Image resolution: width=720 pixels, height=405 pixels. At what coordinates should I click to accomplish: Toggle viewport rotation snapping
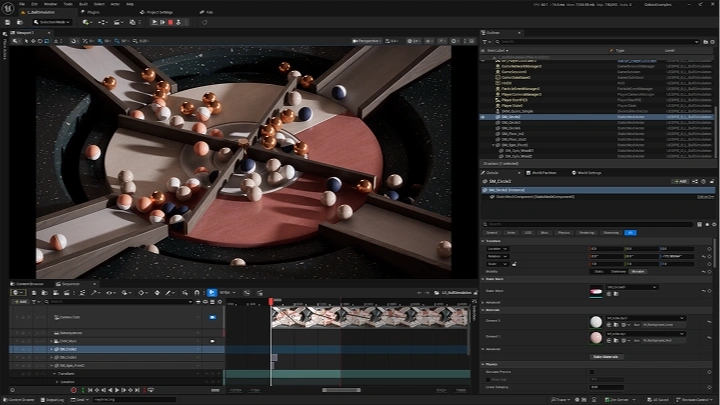point(117,41)
